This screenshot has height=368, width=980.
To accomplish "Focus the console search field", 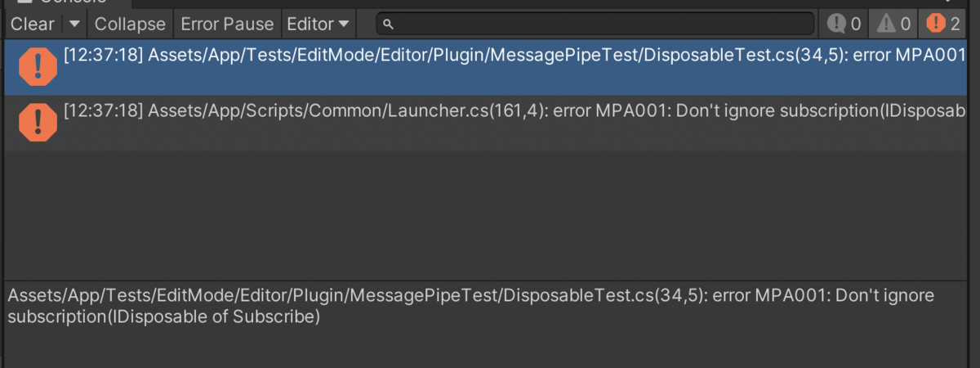I will 595,25.
